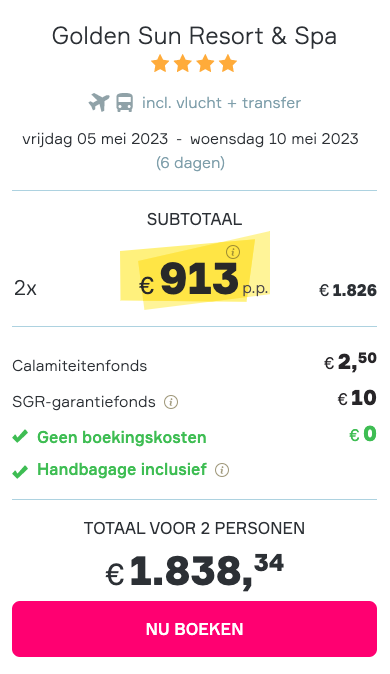Click the green checkmark beside Geen boekingskosten
Image resolution: width=390 pixels, height=674 pixels.
coord(20,437)
